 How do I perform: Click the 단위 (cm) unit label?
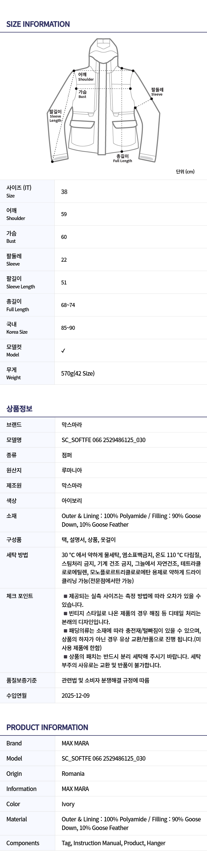click(x=185, y=172)
